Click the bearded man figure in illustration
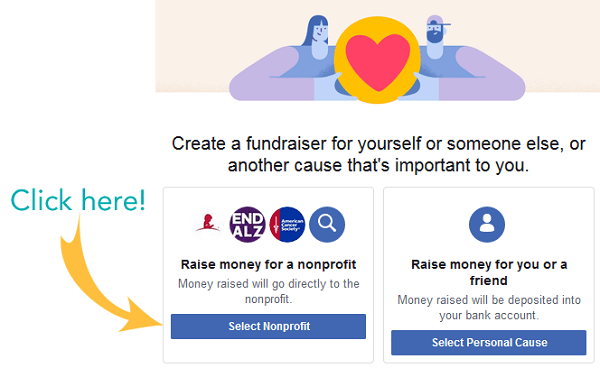Viewport: 600px width, 368px height. (x=471, y=61)
